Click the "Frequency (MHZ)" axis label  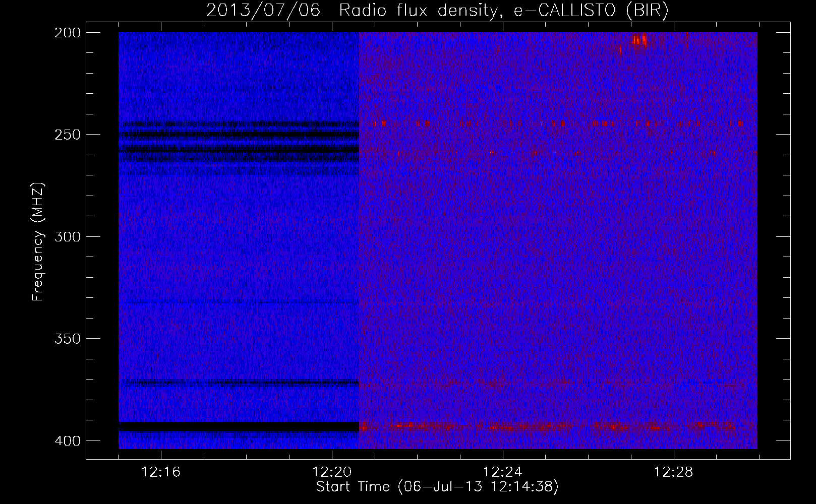(x=38, y=241)
